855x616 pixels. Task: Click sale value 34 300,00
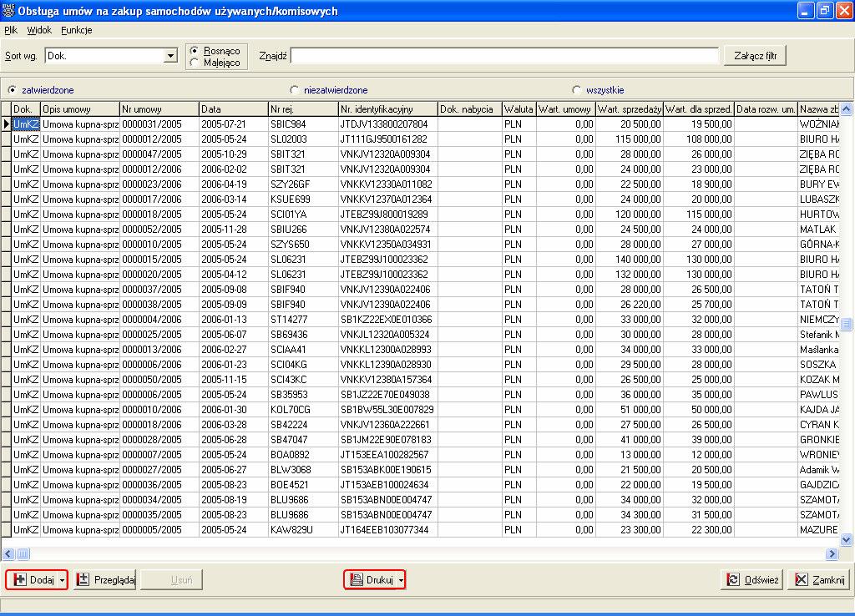630,515
